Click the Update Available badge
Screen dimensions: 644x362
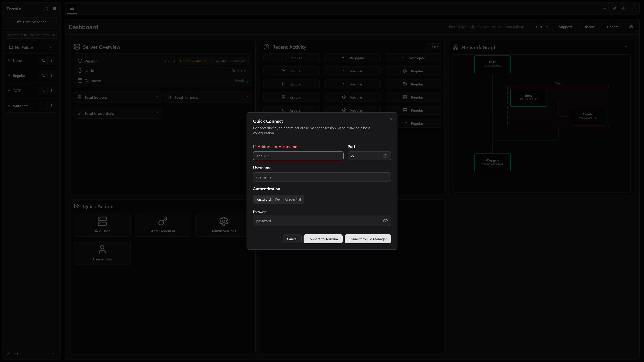click(193, 61)
